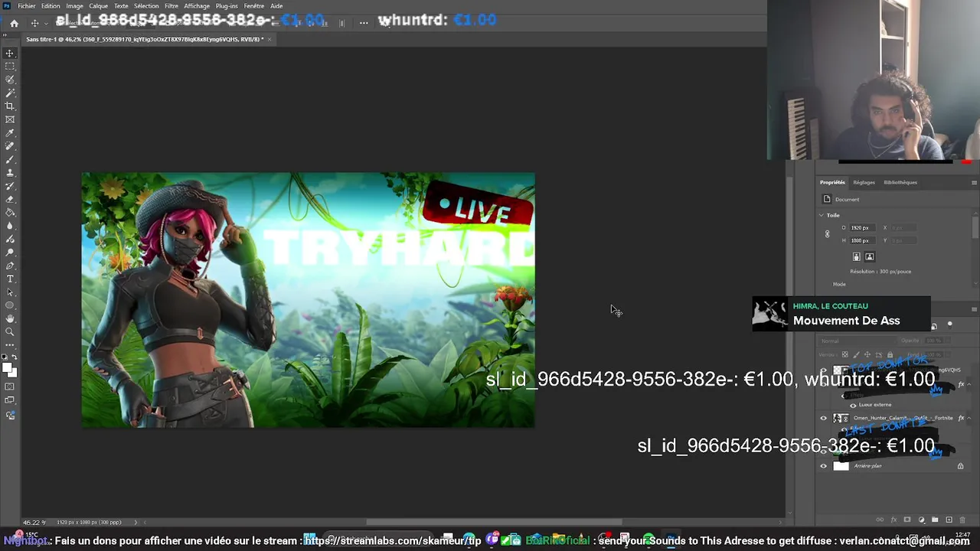
Task: Close the Sans titre-1 document tab
Action: (x=269, y=39)
